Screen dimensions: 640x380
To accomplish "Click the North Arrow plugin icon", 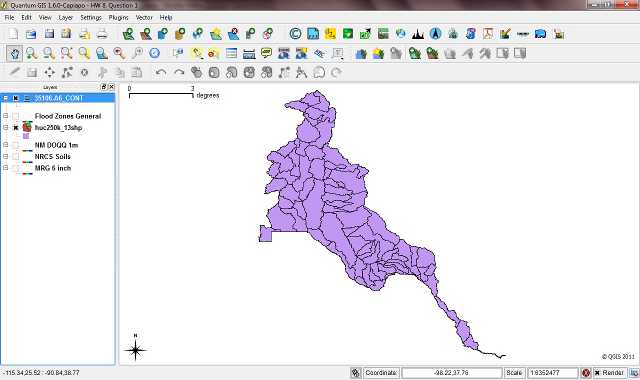I will (436, 34).
